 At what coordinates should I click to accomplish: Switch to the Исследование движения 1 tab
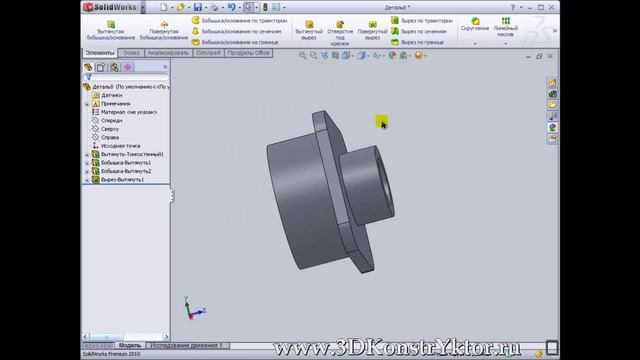[x=186, y=345]
